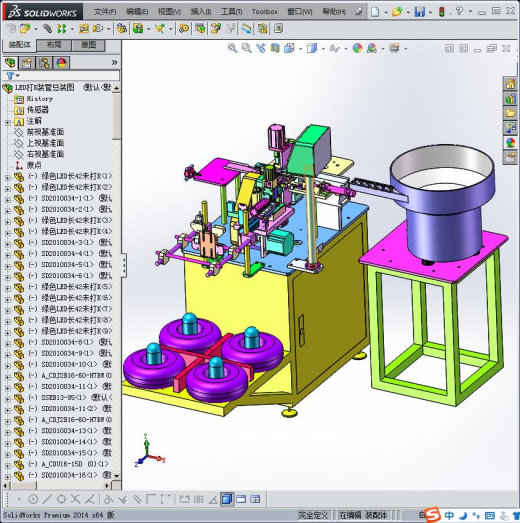Toggle the menu bar pin icon

tap(359, 12)
